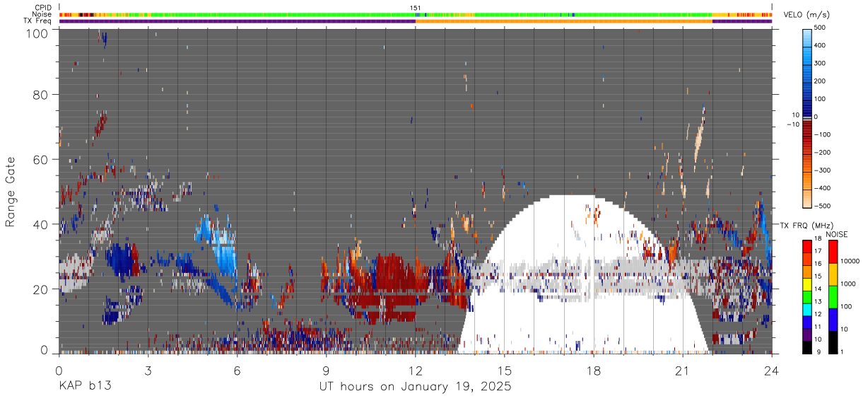Click the x-axis tick label '12'
This screenshot has height=401, width=868.
(x=416, y=371)
